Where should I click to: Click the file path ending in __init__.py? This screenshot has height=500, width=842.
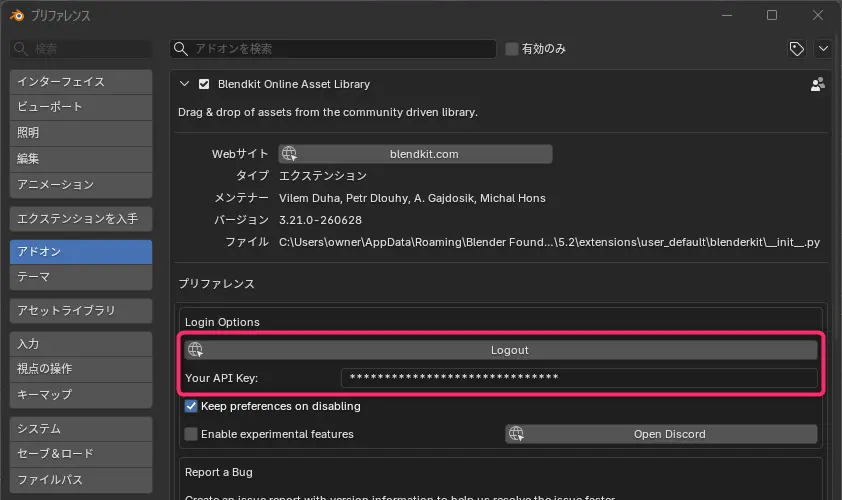pos(549,242)
